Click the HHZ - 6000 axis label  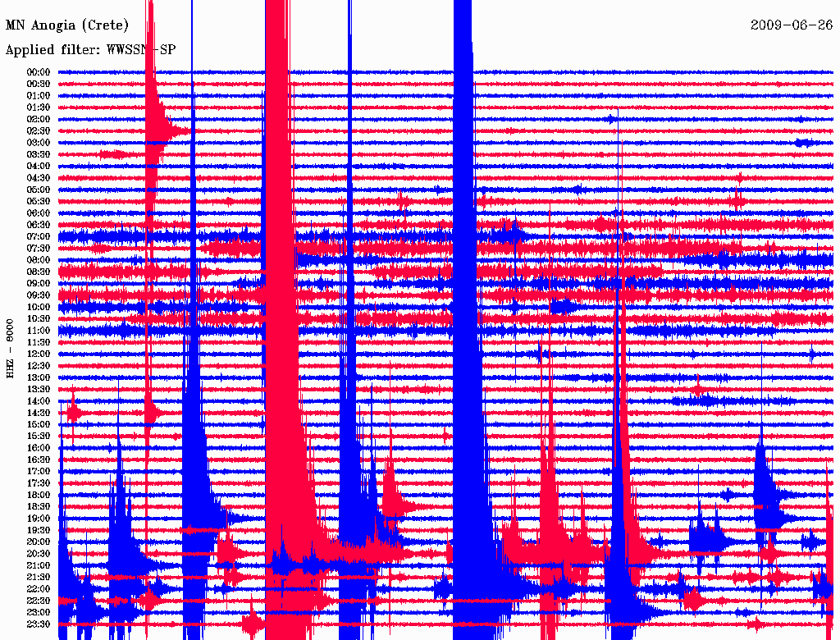[10, 349]
